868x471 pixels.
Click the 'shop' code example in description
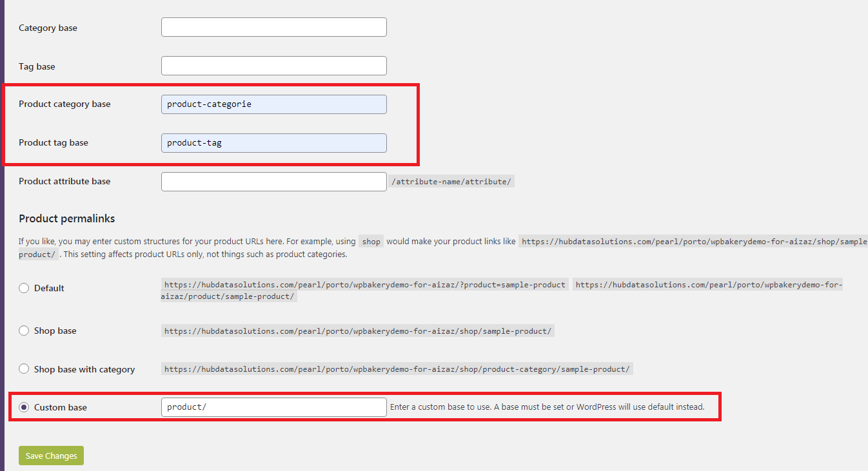click(x=371, y=242)
